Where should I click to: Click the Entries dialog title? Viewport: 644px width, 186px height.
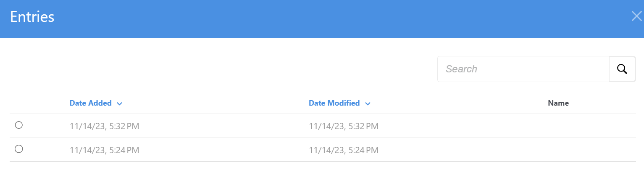point(32,17)
